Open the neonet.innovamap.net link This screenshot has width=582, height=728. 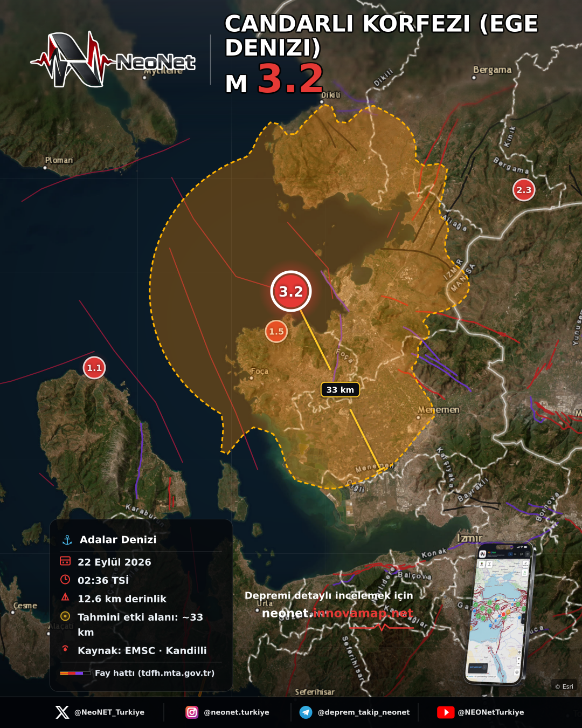pyautogui.click(x=337, y=613)
